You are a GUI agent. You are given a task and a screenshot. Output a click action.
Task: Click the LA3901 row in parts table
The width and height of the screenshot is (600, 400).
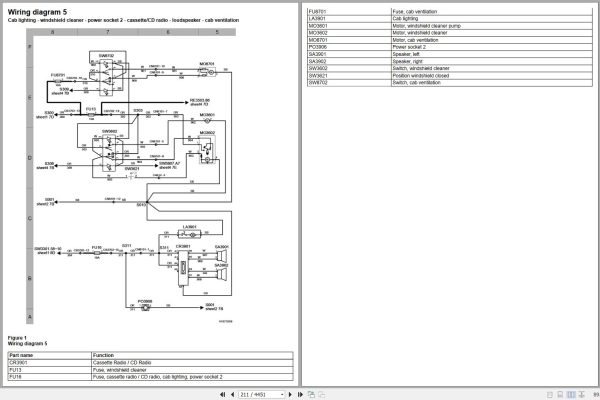[x=450, y=18]
